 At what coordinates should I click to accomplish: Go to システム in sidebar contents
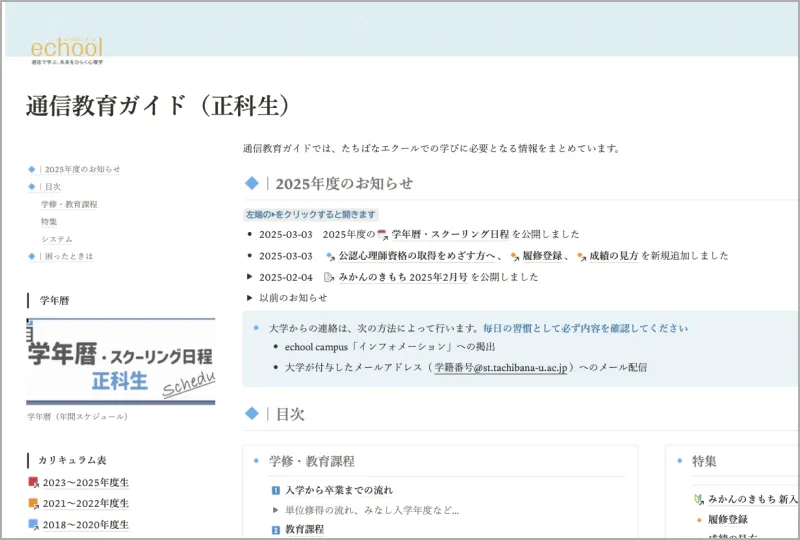pyautogui.click(x=57, y=239)
